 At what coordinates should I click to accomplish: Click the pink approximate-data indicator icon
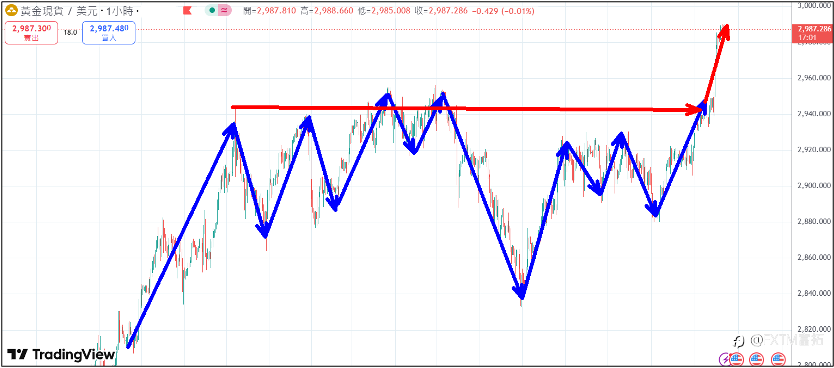[x=225, y=10]
